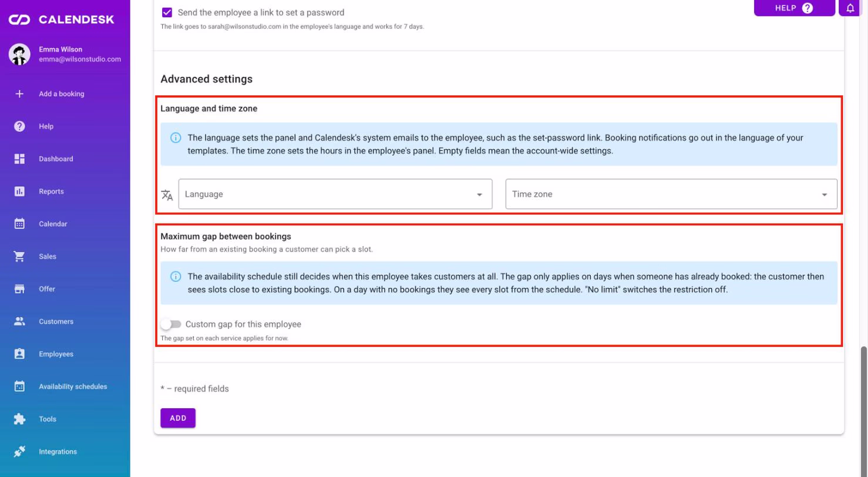Viewport: 868px width, 477px height.
Task: Click the Calendar sidebar icon
Action: coord(19,224)
